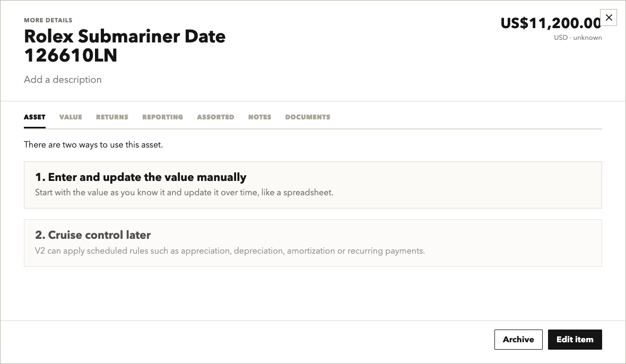Go to the Reporting tab
This screenshot has width=626, height=364.
(x=162, y=117)
